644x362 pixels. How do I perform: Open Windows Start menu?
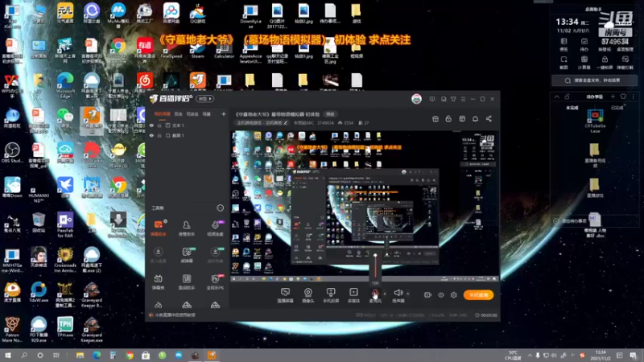click(x=7, y=356)
